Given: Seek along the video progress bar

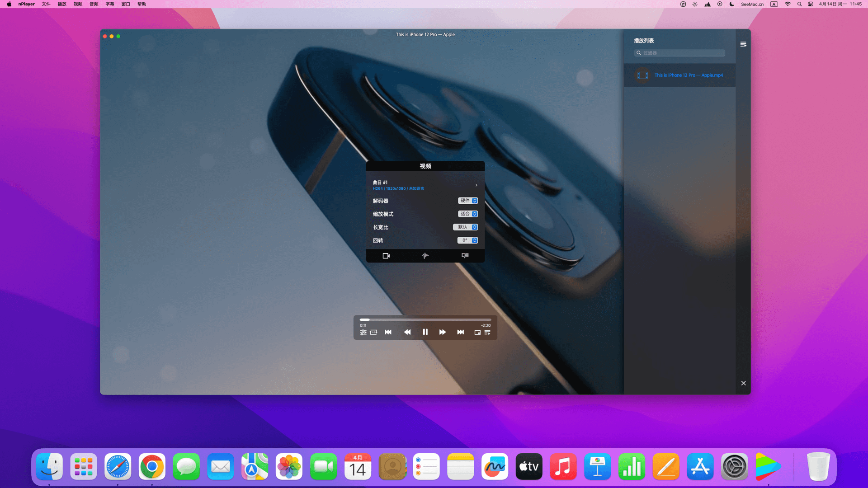Looking at the screenshot, I should (425, 319).
